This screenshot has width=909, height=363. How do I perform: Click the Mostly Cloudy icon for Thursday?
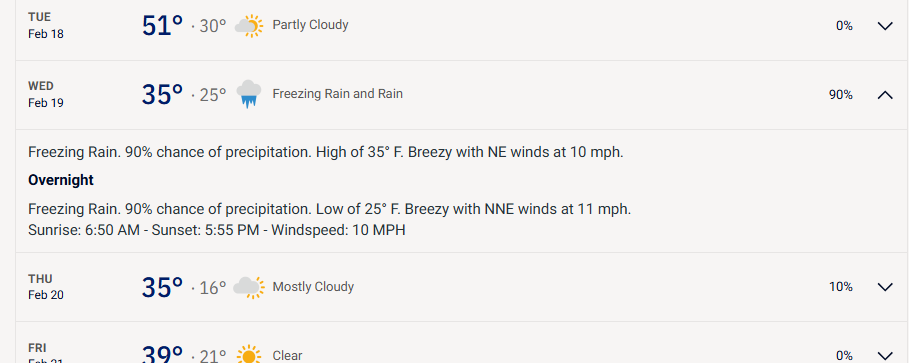click(x=249, y=287)
